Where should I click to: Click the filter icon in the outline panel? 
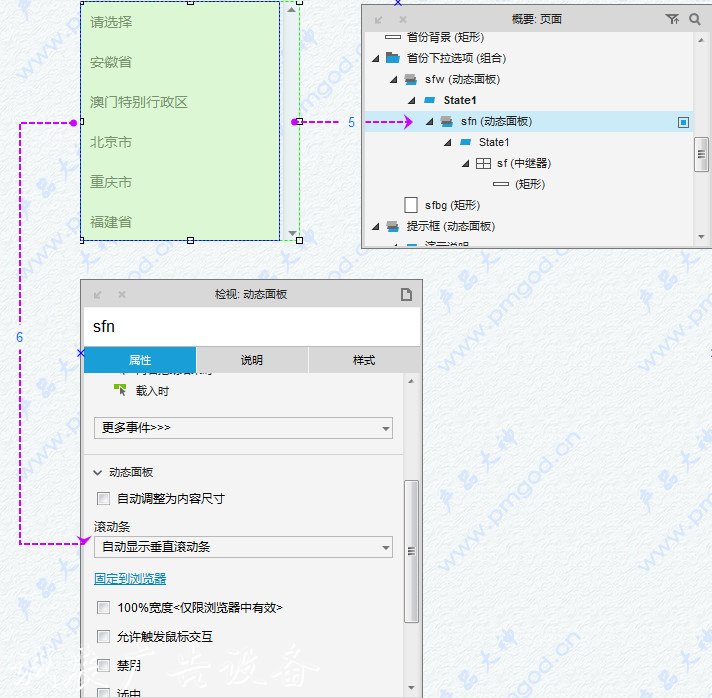(672, 19)
